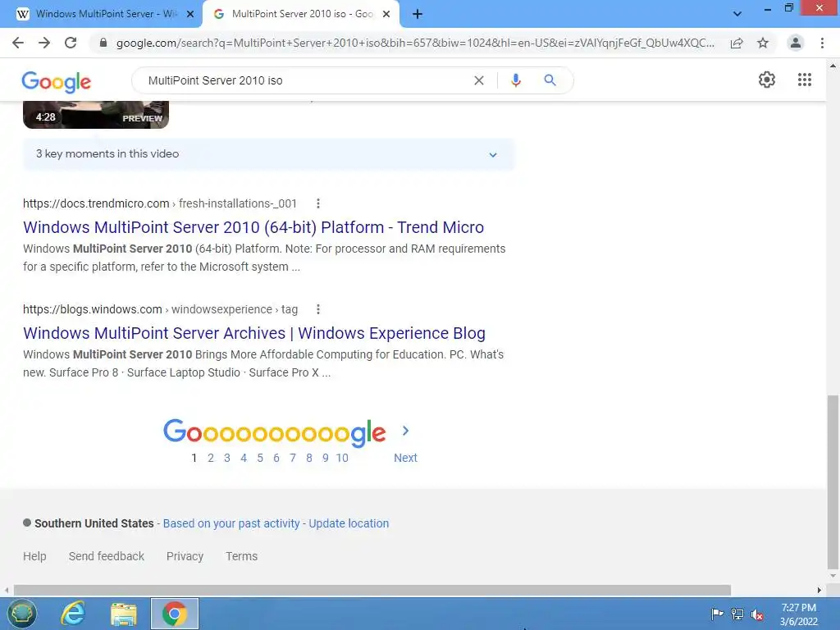Open Google quick settings gear
The image size is (840, 630).
tap(767, 80)
